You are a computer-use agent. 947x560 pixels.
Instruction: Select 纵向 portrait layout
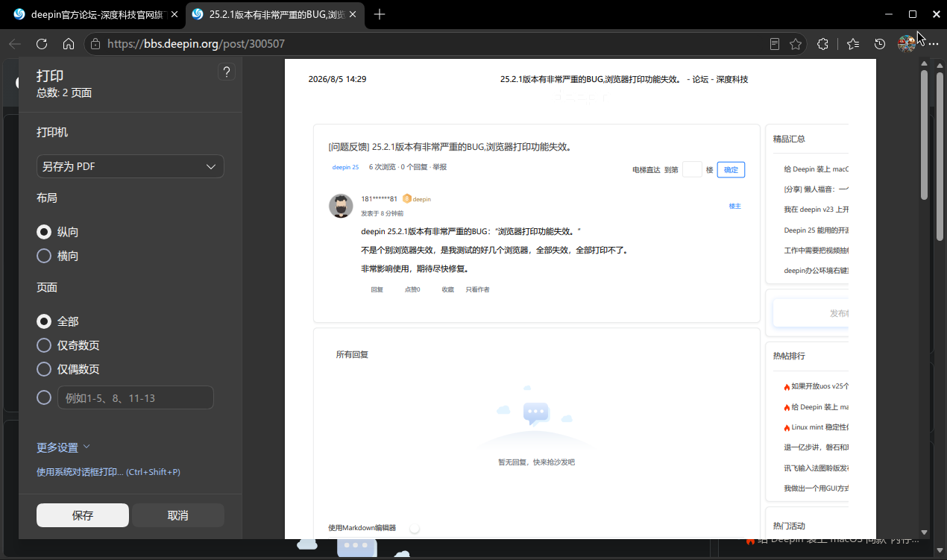tap(44, 232)
